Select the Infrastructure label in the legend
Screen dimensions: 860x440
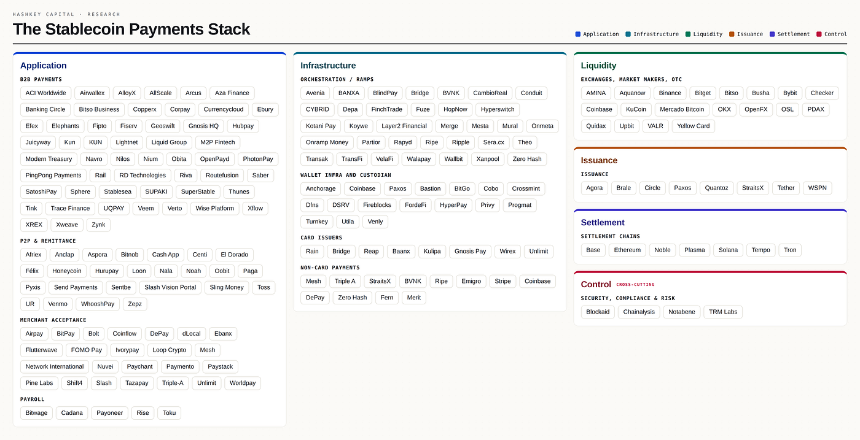pos(655,34)
